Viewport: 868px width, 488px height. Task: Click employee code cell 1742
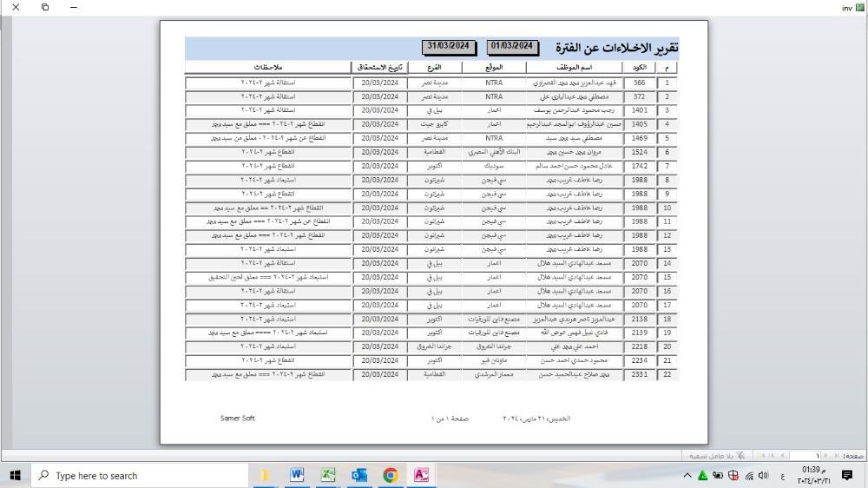[640, 166]
